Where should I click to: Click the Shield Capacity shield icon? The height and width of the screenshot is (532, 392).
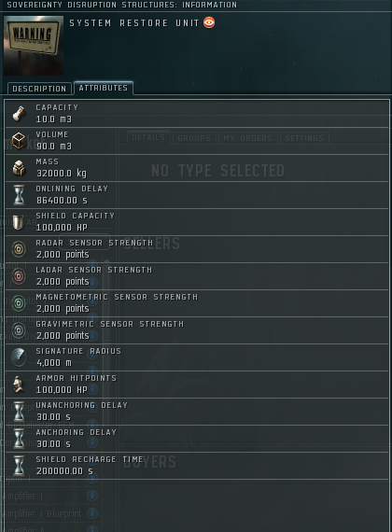point(18,222)
